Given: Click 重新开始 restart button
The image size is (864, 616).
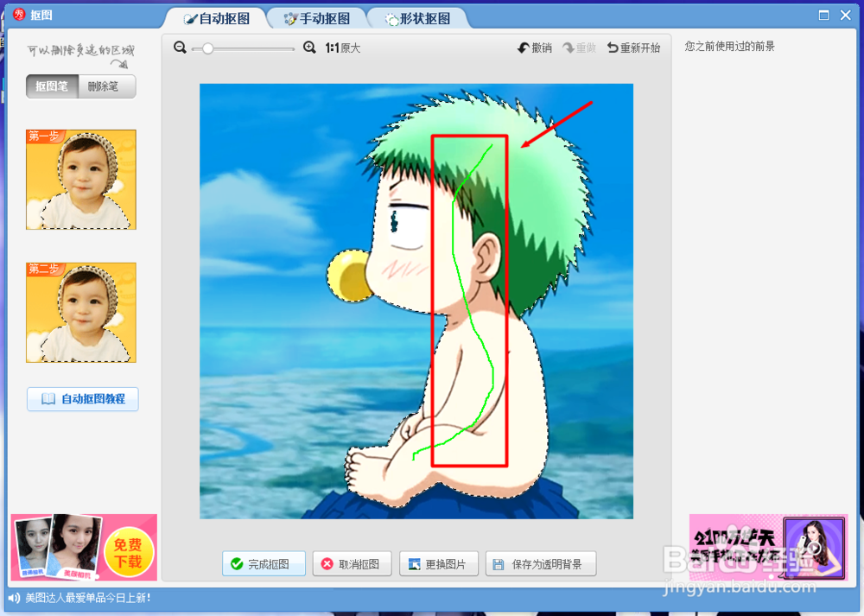Looking at the screenshot, I should pyautogui.click(x=633, y=48).
